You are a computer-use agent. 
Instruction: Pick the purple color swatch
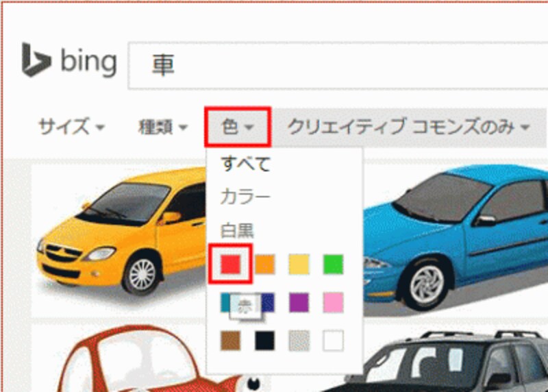(299, 302)
